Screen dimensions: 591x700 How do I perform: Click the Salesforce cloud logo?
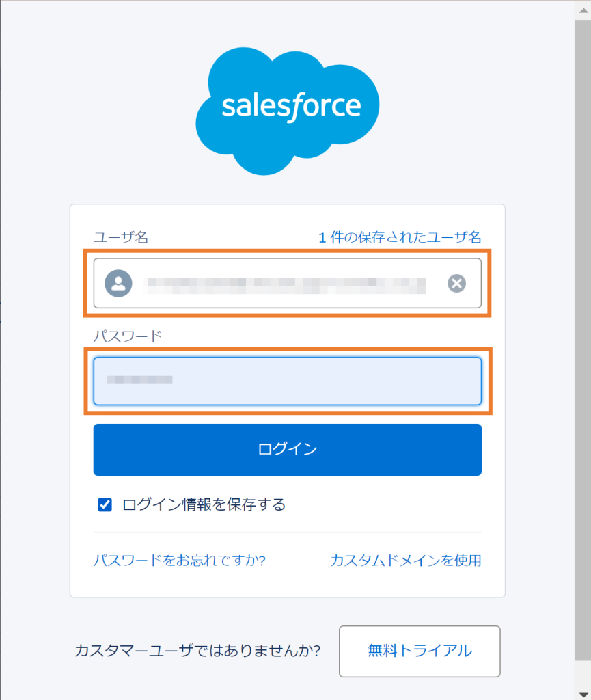point(288,111)
